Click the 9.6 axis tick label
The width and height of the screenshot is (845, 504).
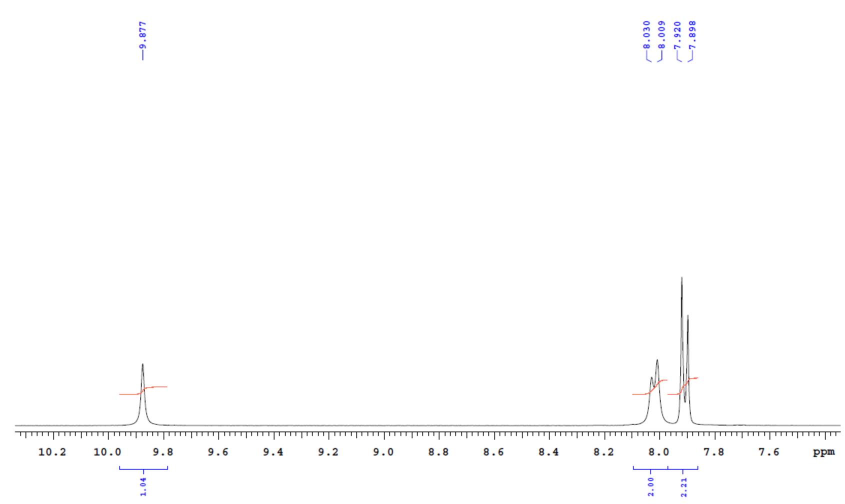point(217,452)
